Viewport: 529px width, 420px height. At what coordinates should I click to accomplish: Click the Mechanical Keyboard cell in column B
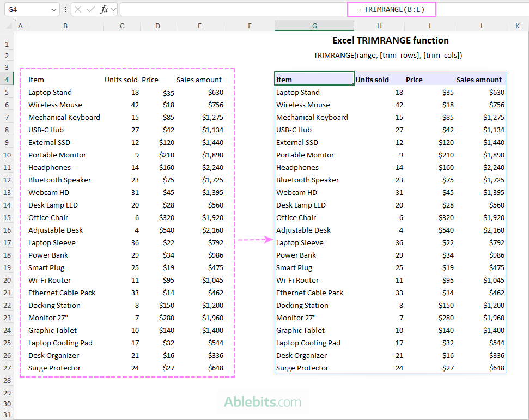(x=64, y=117)
